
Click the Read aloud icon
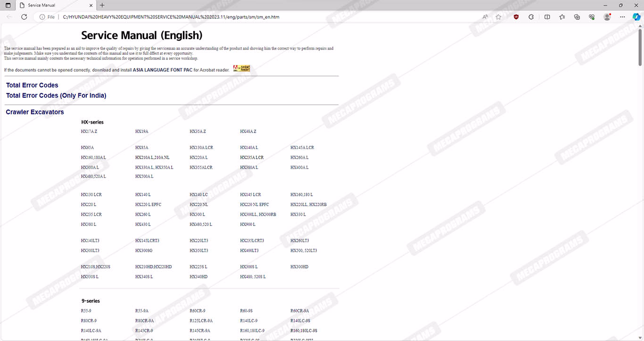click(x=485, y=17)
